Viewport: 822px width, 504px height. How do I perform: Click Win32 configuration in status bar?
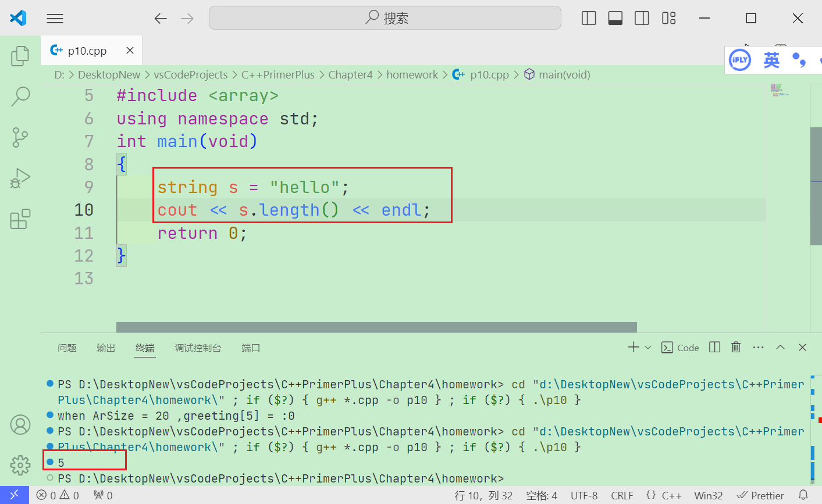pyautogui.click(x=709, y=495)
